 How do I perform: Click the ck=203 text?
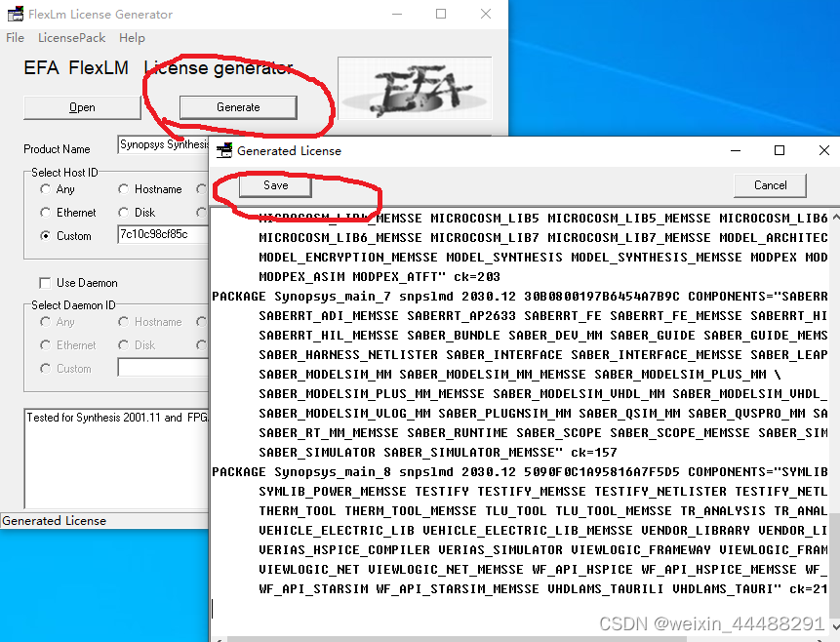tap(477, 277)
